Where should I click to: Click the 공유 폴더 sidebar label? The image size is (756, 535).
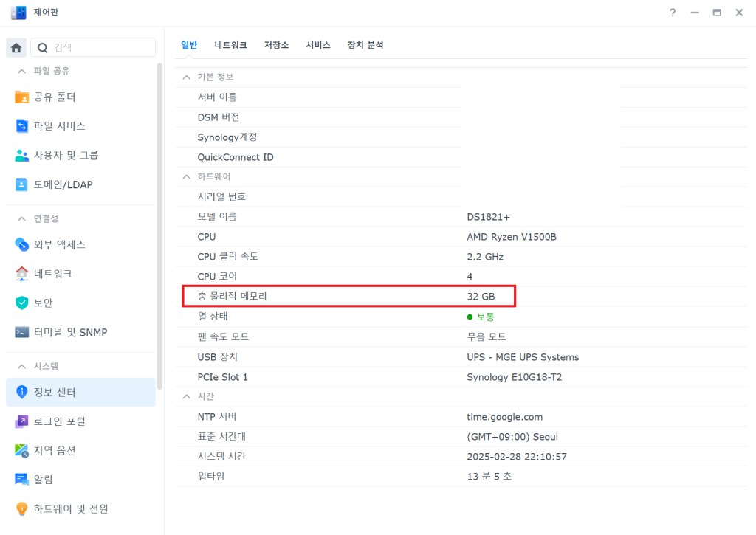[x=55, y=97]
